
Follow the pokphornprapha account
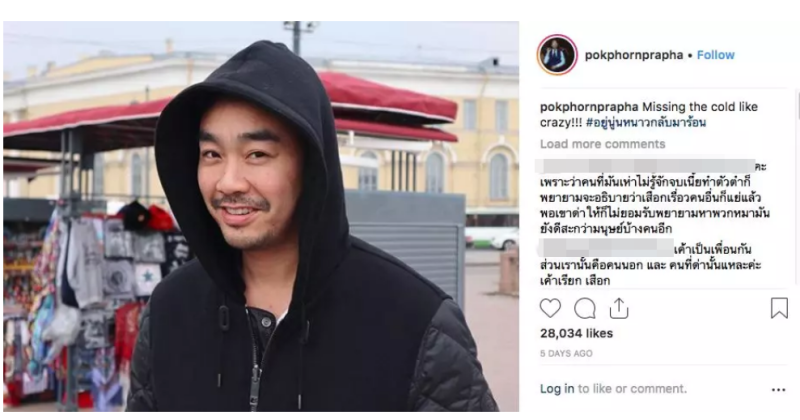pos(716,55)
